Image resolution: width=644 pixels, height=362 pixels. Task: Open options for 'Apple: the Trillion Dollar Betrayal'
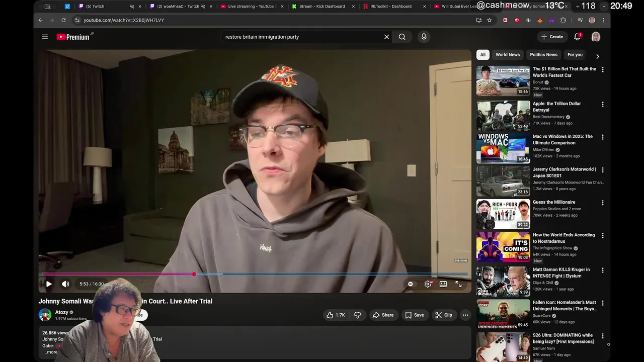[x=602, y=105]
